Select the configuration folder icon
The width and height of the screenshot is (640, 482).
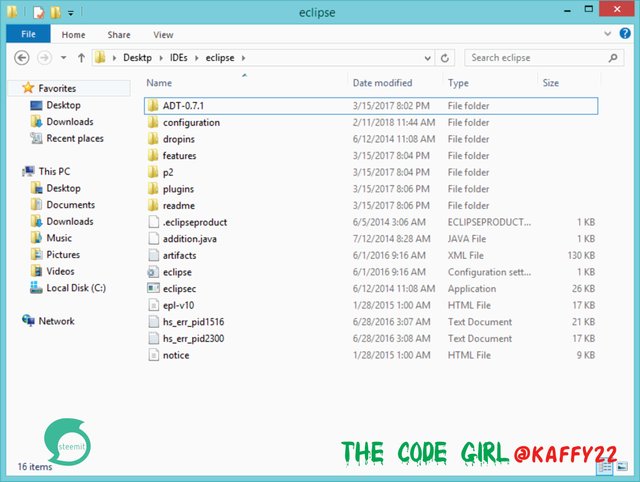pos(153,122)
